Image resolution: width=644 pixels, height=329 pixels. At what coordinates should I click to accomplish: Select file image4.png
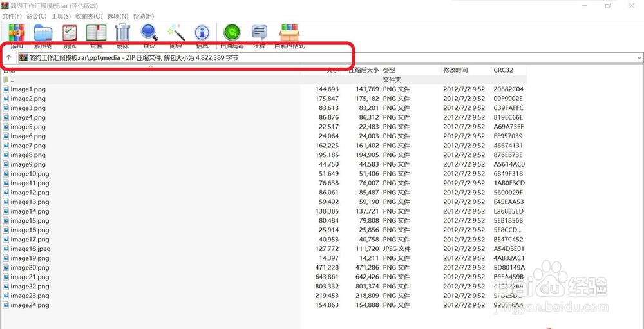click(28, 117)
